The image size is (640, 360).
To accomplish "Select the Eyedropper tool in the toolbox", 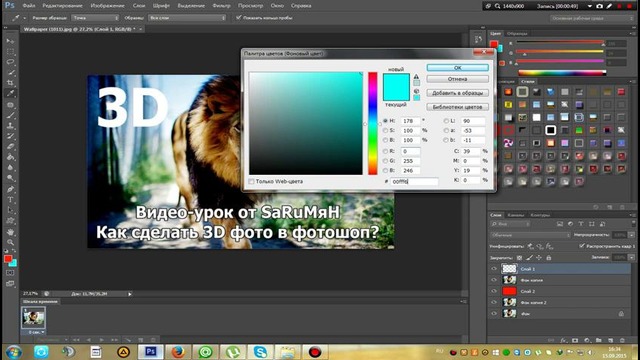I will click(x=10, y=93).
